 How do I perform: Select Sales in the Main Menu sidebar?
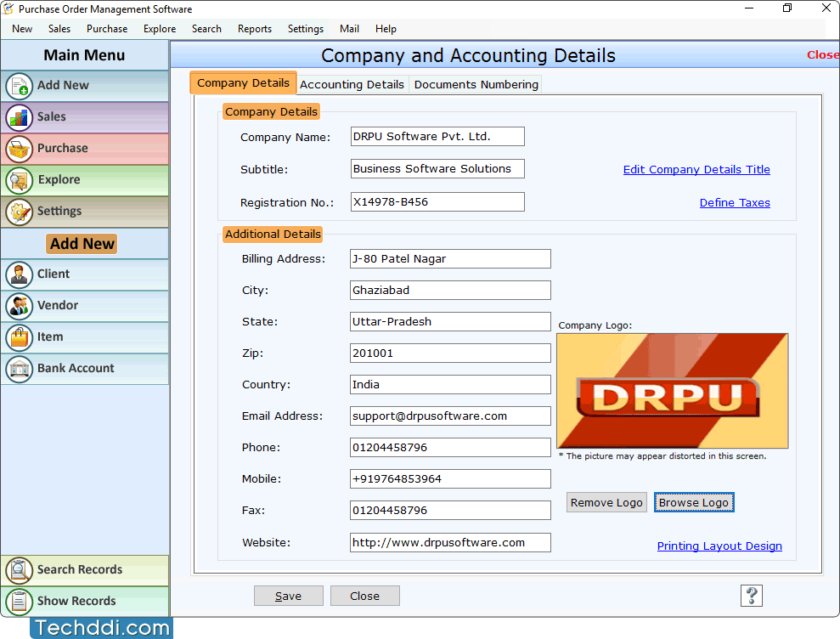(85, 117)
